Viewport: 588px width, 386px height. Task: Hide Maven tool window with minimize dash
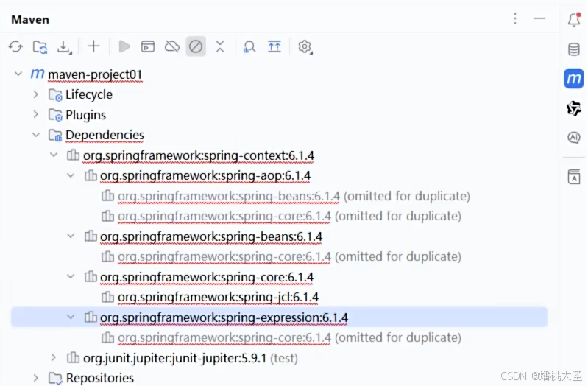click(x=539, y=18)
